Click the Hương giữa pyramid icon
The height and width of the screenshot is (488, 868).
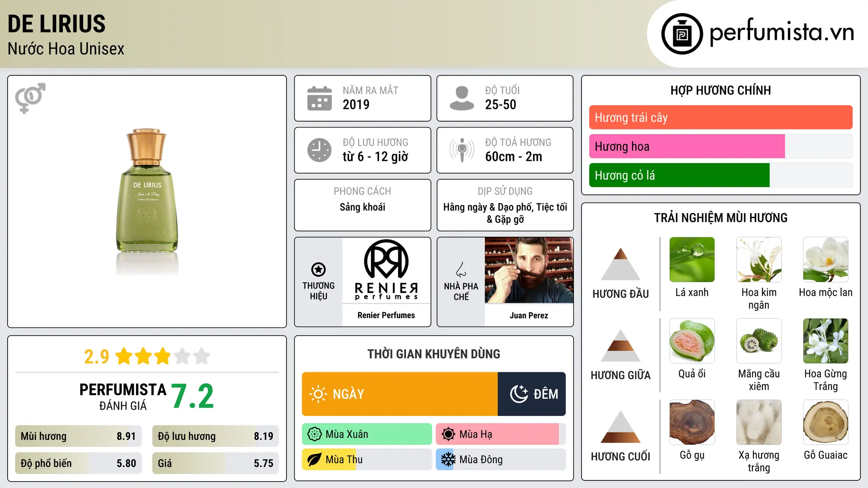pyautogui.click(x=620, y=345)
